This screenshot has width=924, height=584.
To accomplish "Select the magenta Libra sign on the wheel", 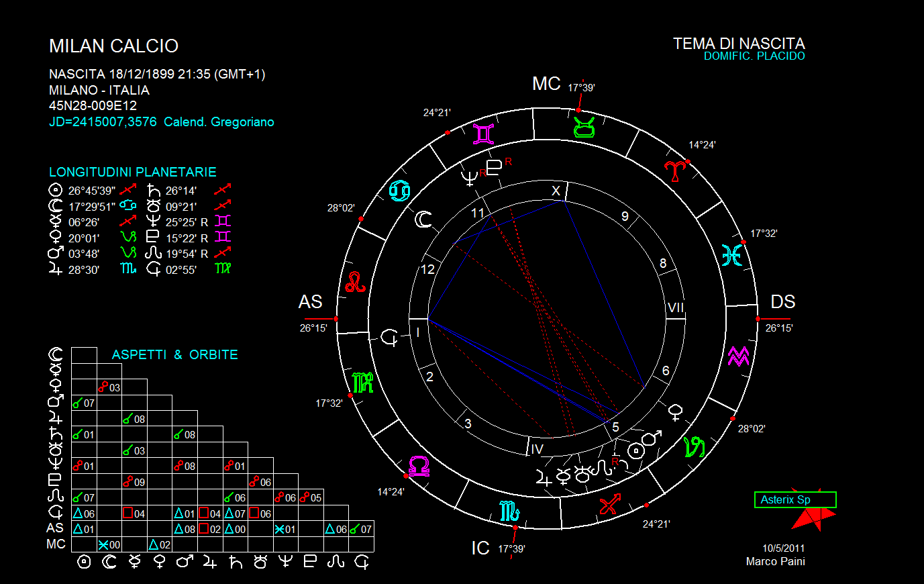I will (x=419, y=466).
